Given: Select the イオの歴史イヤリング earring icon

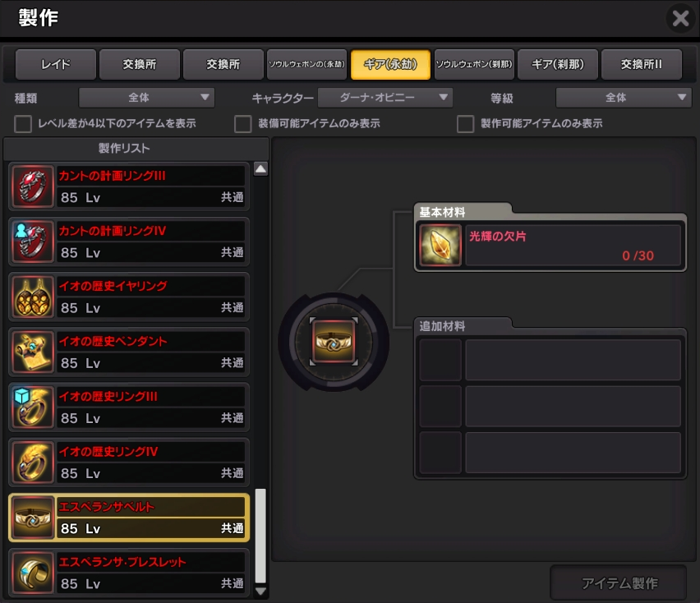Looking at the screenshot, I should pyautogui.click(x=33, y=297).
